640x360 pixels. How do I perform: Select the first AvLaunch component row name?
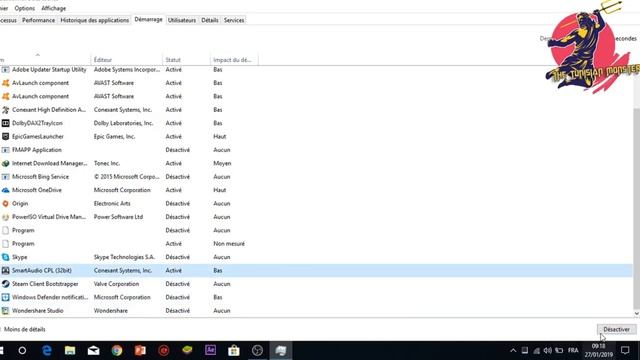(x=40, y=83)
